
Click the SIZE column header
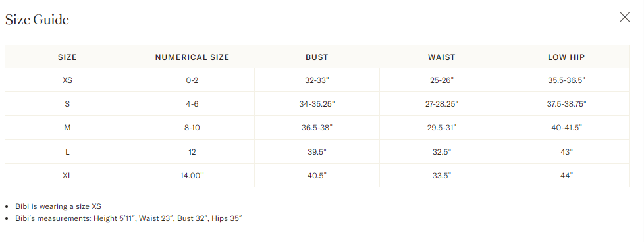(67, 57)
